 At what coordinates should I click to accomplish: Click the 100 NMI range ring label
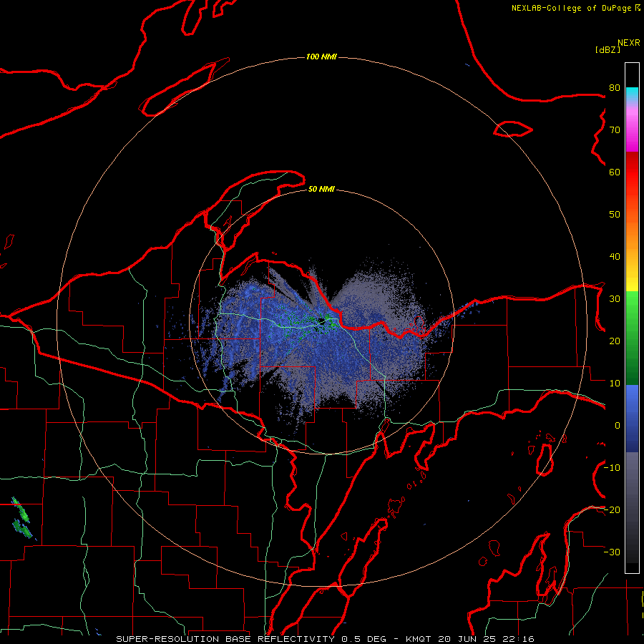point(321,57)
